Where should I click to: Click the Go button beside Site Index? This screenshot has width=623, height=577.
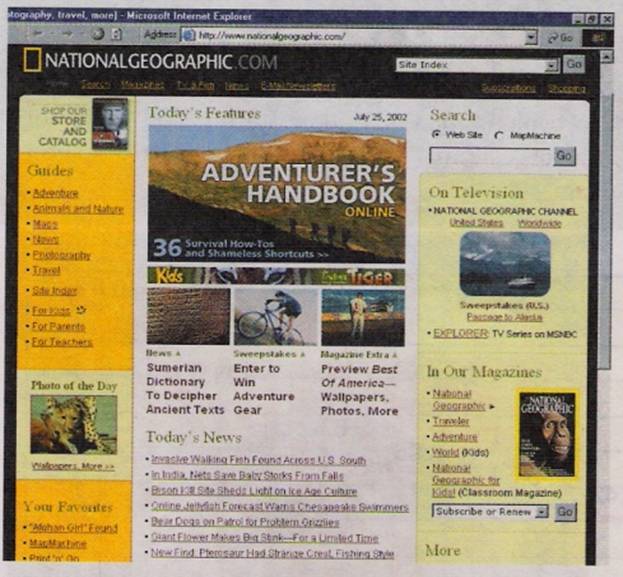(x=574, y=64)
